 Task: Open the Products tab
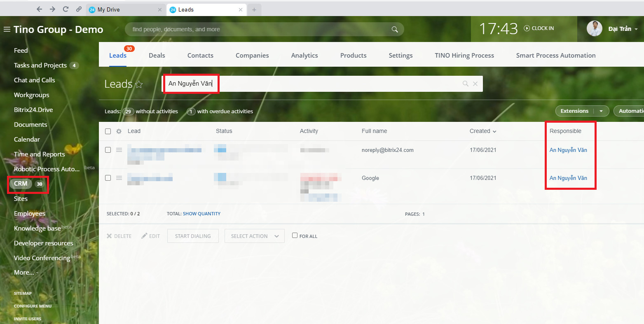click(354, 56)
